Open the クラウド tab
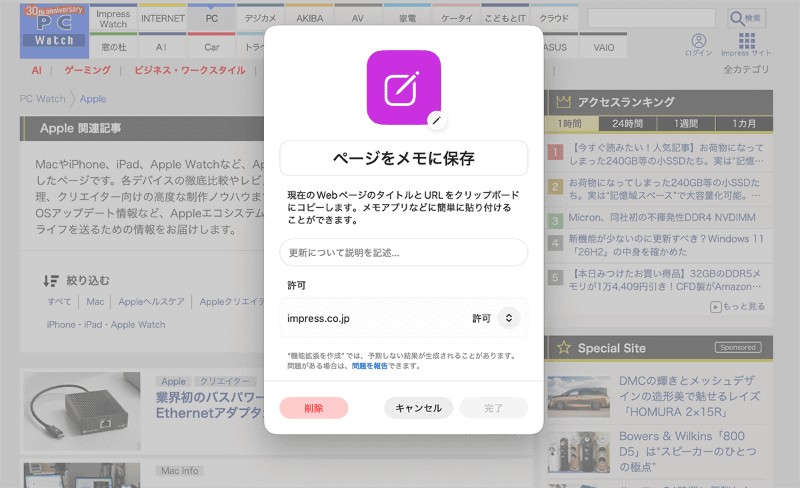Image resolution: width=800 pixels, height=488 pixels. (x=554, y=18)
